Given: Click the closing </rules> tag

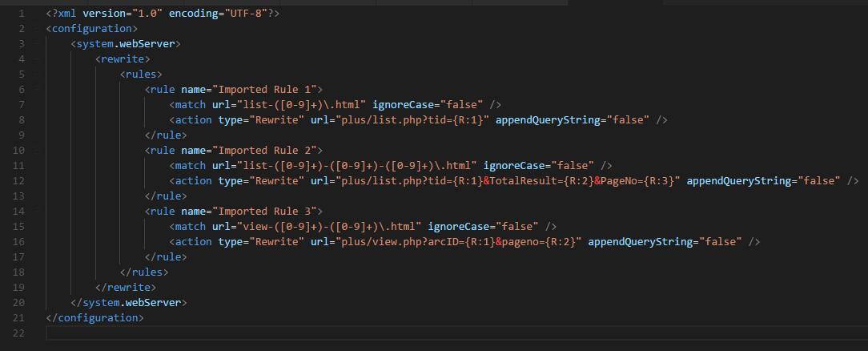Looking at the screenshot, I should tap(144, 272).
